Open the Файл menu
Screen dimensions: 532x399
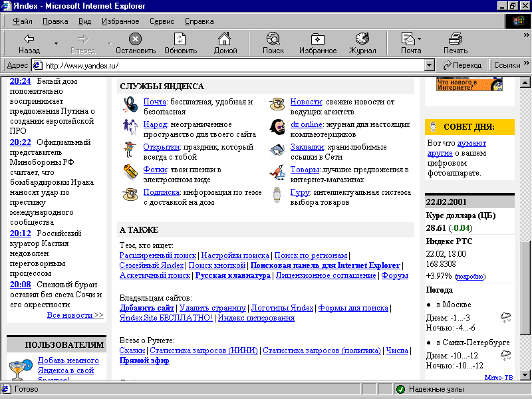pyautogui.click(x=22, y=21)
